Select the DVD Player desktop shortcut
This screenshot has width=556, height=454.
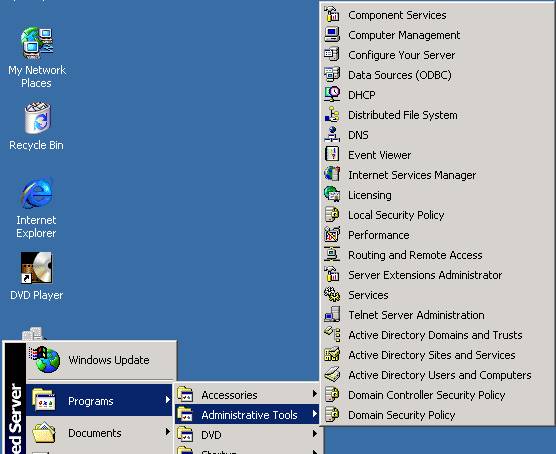37,268
